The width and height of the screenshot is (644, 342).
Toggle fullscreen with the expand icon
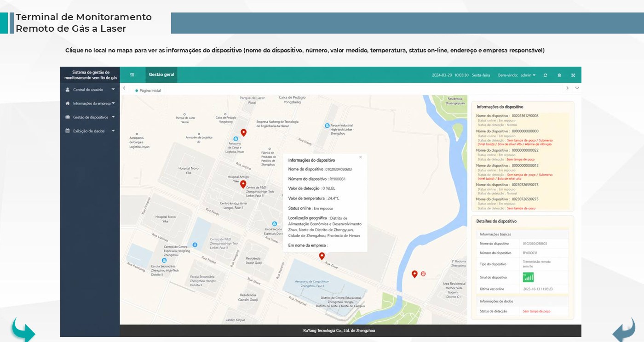click(x=573, y=75)
